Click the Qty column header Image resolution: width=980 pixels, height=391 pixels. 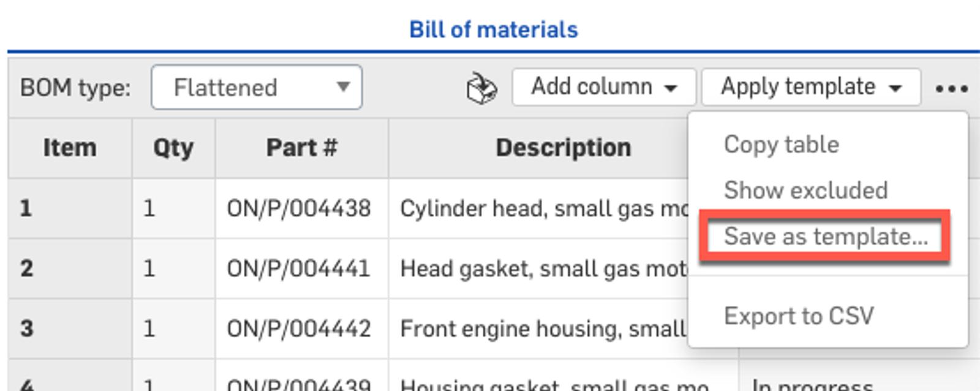click(173, 148)
